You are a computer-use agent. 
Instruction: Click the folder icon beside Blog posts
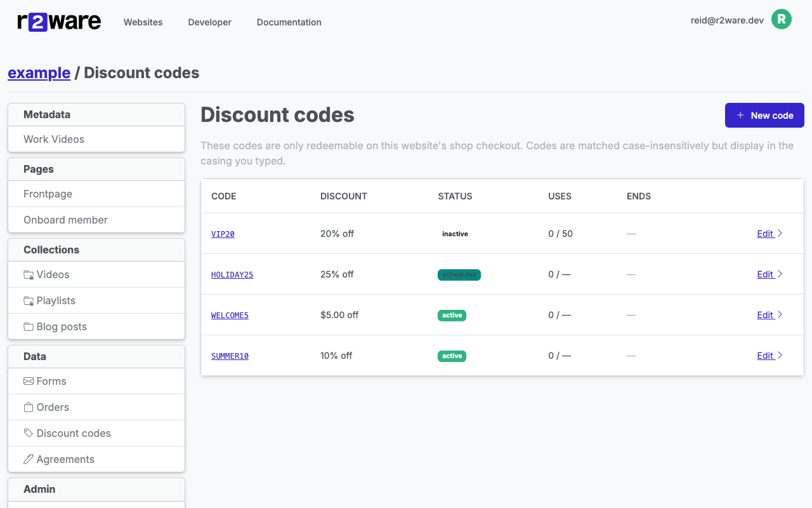[x=29, y=327]
